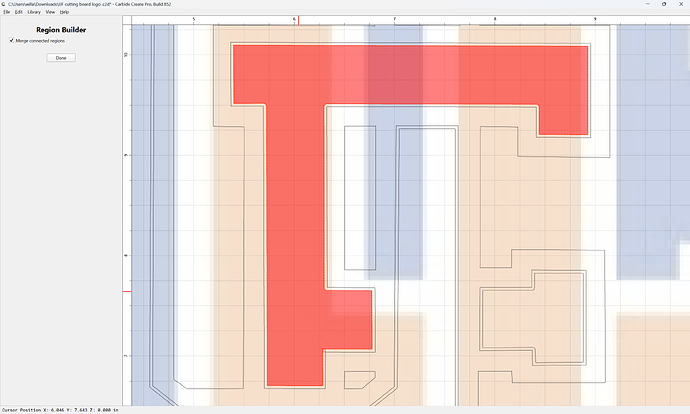Viewport: 690px width, 414px height.
Task: Open the Library menu
Action: 34,12
